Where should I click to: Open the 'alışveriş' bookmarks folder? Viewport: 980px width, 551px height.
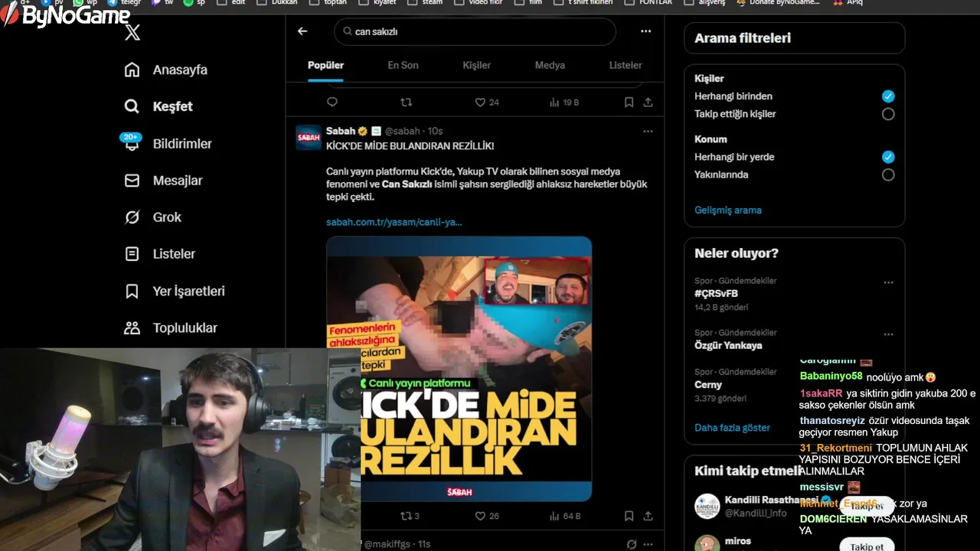tap(704, 3)
